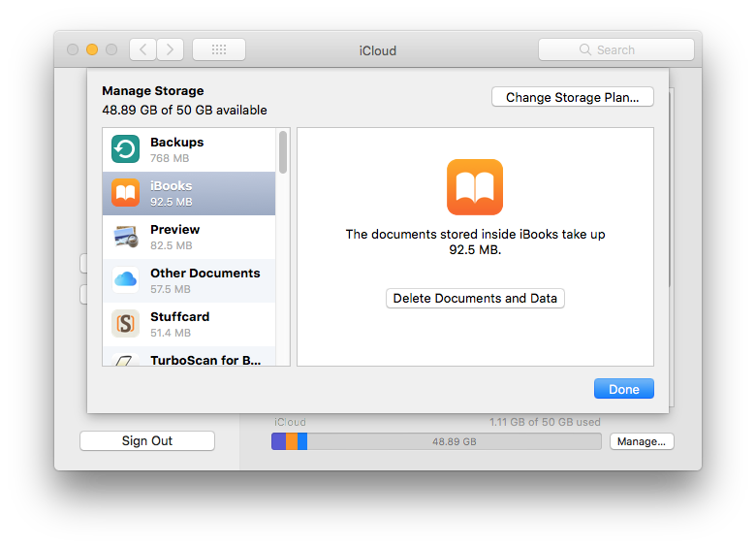
Task: Click the orange segment of iCloud storage bar
Action: pyautogui.click(x=292, y=441)
